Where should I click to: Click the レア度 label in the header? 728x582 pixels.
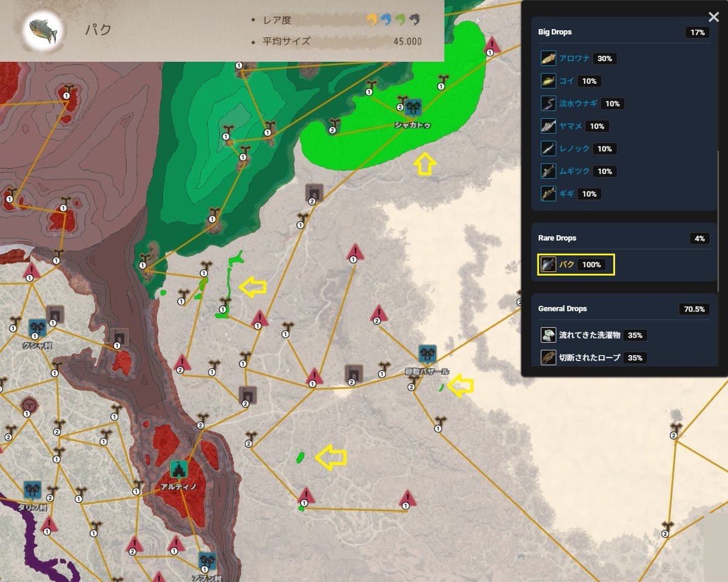point(277,20)
